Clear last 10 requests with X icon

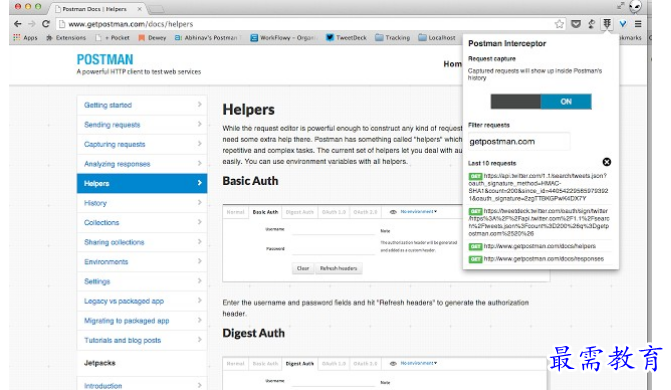[606, 162]
